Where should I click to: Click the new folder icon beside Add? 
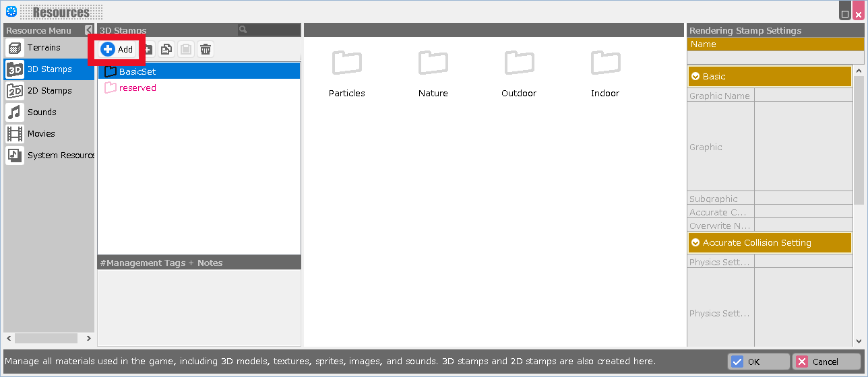tap(148, 49)
